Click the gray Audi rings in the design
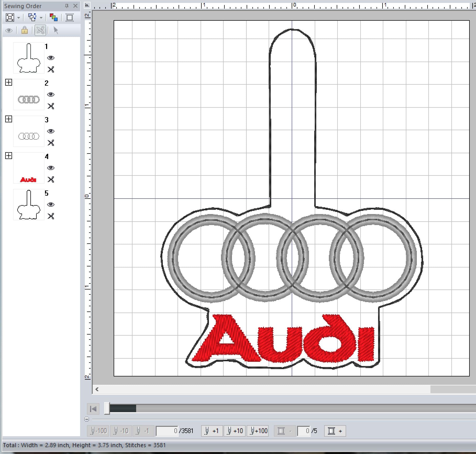 pyautogui.click(x=292, y=258)
